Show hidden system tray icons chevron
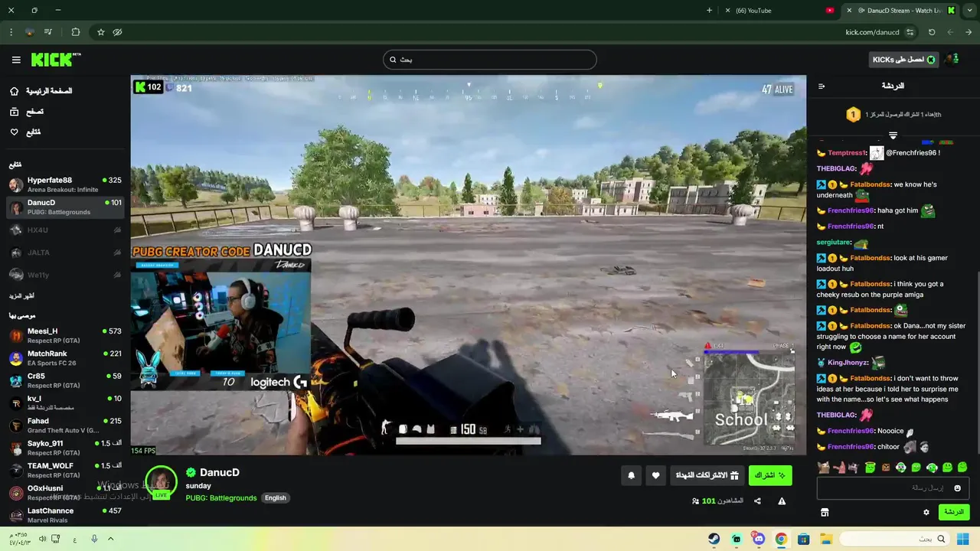This screenshot has height=551, width=980. click(x=110, y=539)
